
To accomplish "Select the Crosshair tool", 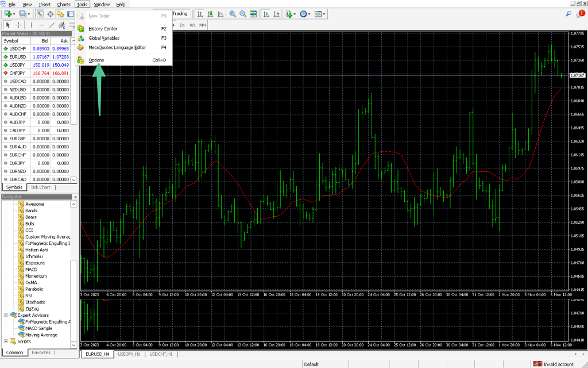I will point(19,26).
